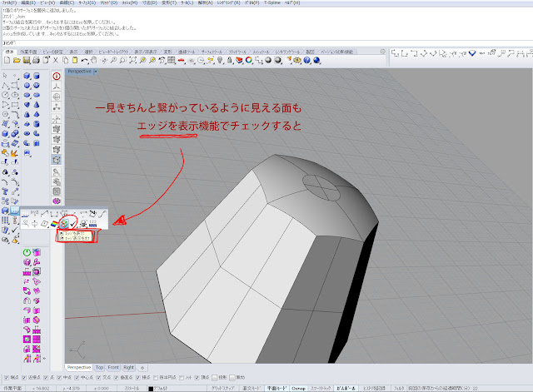The height and width of the screenshot is (392, 533).
Task: Select the Rectangle tool in left sidebar
Action: (15, 105)
